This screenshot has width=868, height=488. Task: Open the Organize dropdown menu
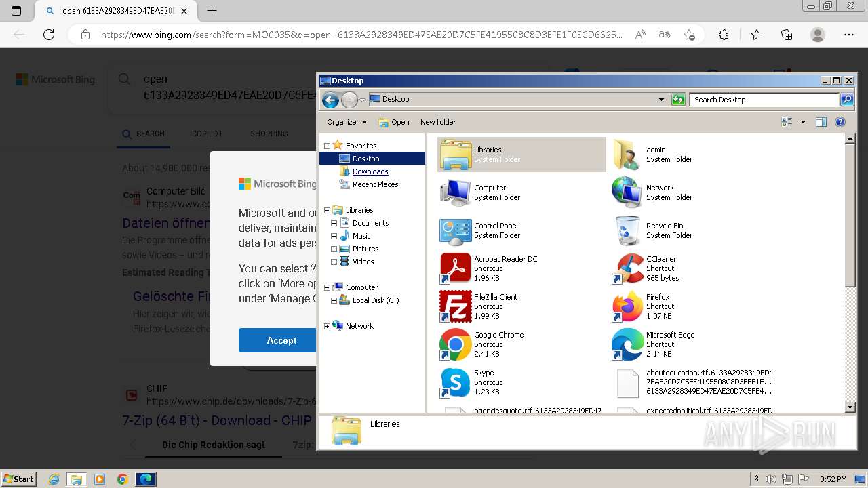[x=347, y=122]
